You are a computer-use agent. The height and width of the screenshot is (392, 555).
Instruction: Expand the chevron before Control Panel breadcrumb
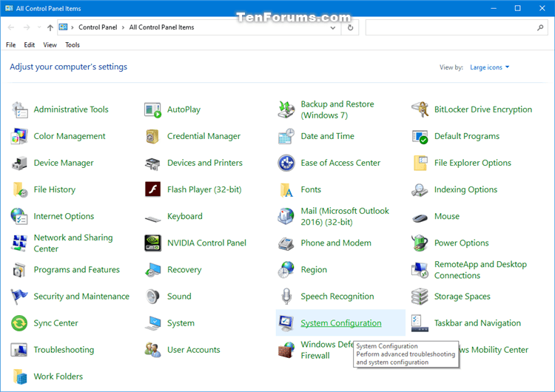coord(73,27)
